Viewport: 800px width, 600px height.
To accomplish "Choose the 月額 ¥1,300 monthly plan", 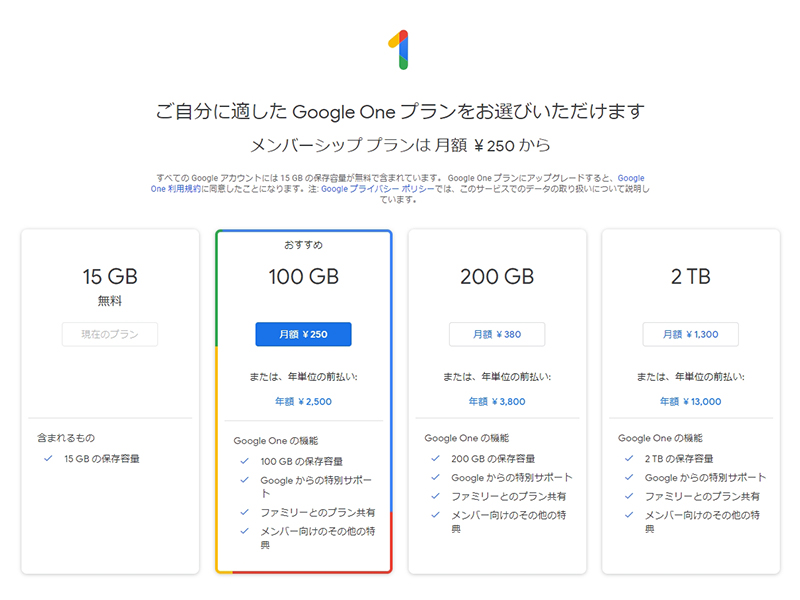I will [690, 334].
